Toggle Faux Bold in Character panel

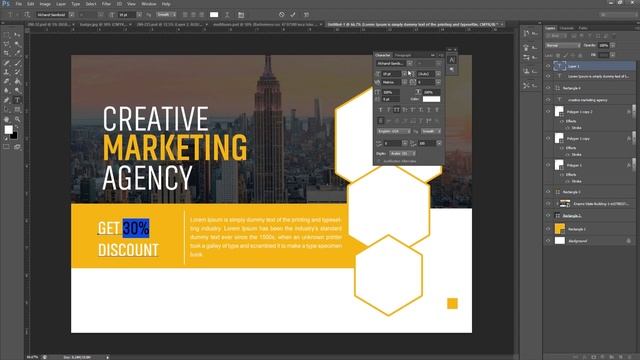[x=380, y=110]
